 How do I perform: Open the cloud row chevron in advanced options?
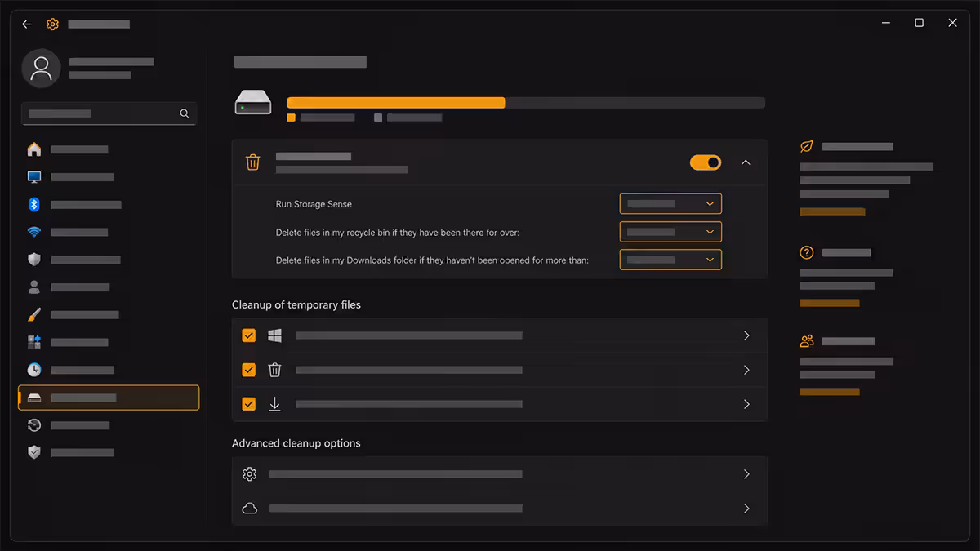tap(746, 509)
